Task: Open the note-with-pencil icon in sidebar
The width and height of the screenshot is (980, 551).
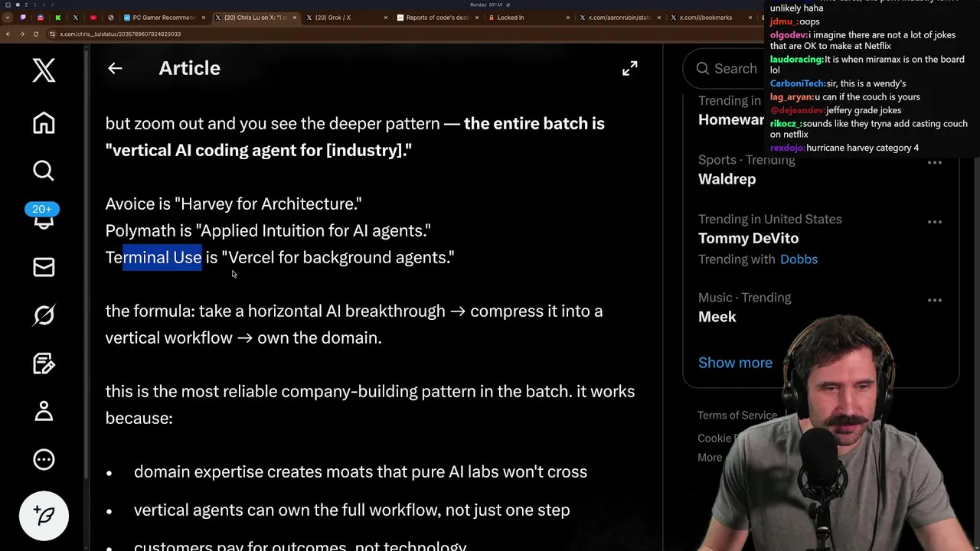Action: (44, 363)
